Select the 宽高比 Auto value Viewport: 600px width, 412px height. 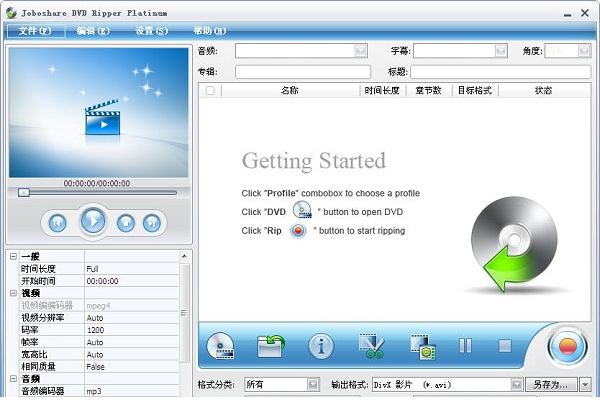pos(131,354)
